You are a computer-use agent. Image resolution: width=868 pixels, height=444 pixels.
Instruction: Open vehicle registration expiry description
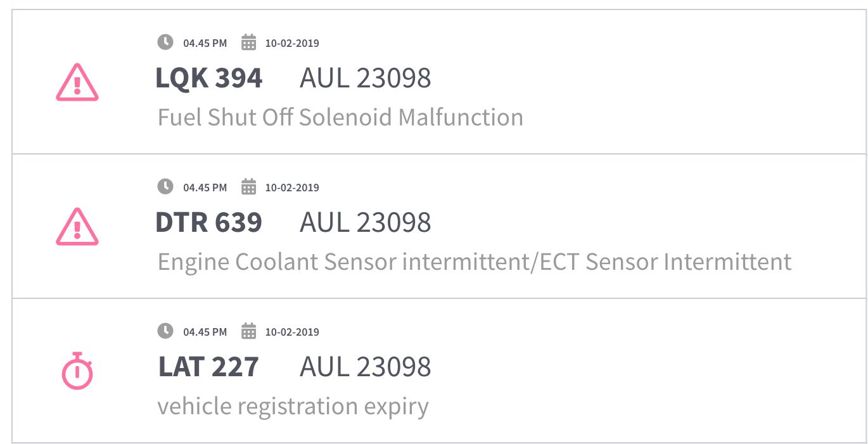(293, 407)
